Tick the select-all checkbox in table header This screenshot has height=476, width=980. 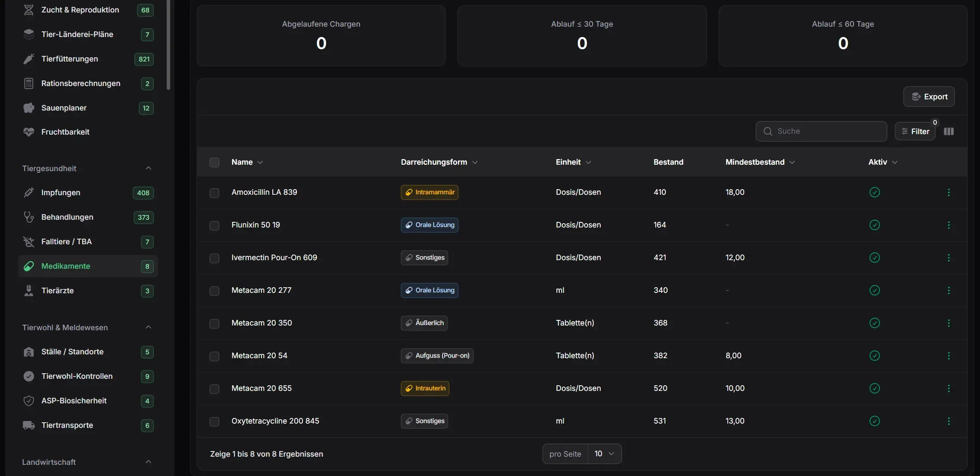point(214,163)
